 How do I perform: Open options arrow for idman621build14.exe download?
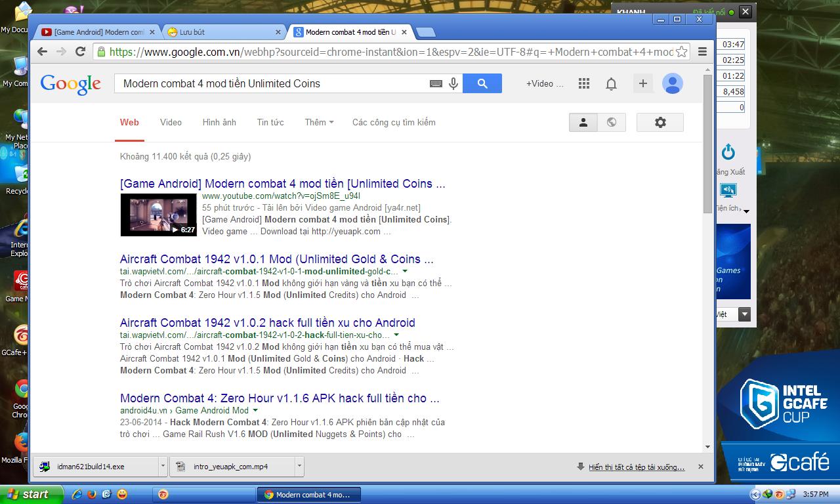pos(163,467)
